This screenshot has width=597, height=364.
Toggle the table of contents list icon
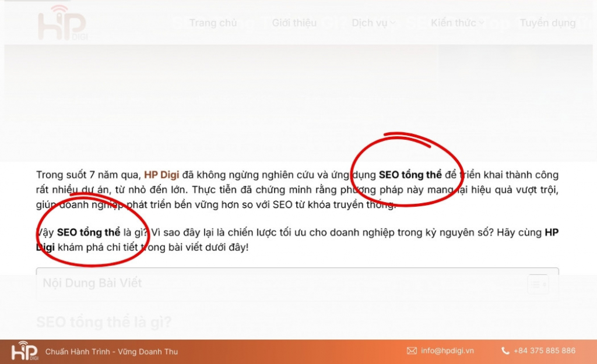tap(538, 284)
